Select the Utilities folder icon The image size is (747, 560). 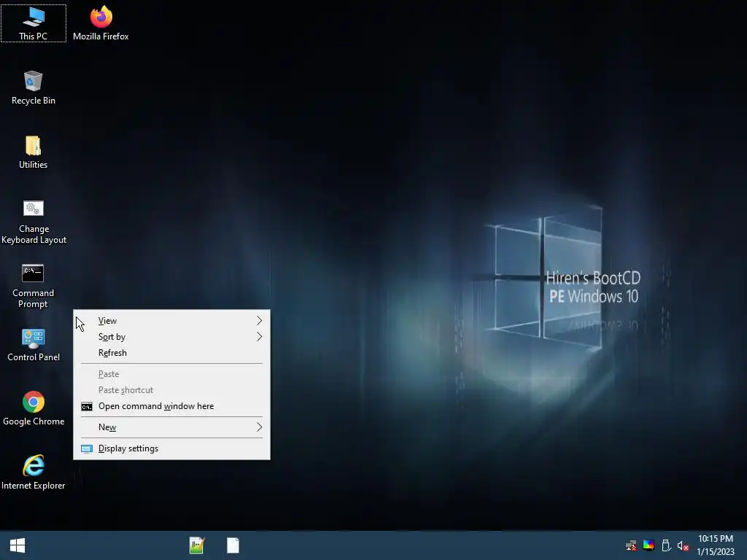click(34, 152)
